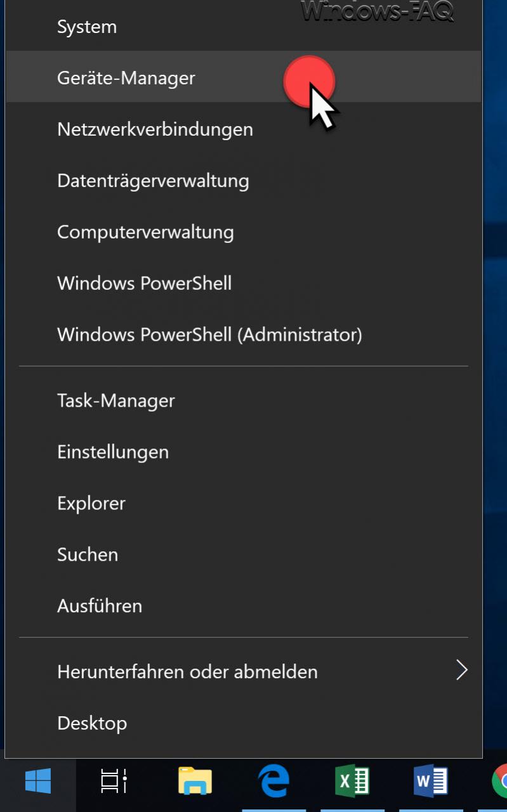Screen dimensions: 507x812
Task: Open Datenträgerverwaltung
Action: [244, 180]
